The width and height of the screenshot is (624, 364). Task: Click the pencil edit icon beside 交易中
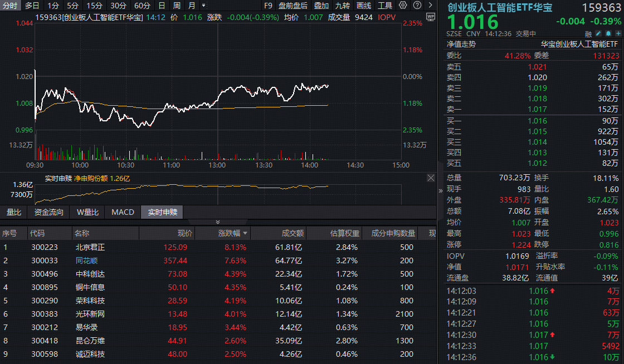598,33
